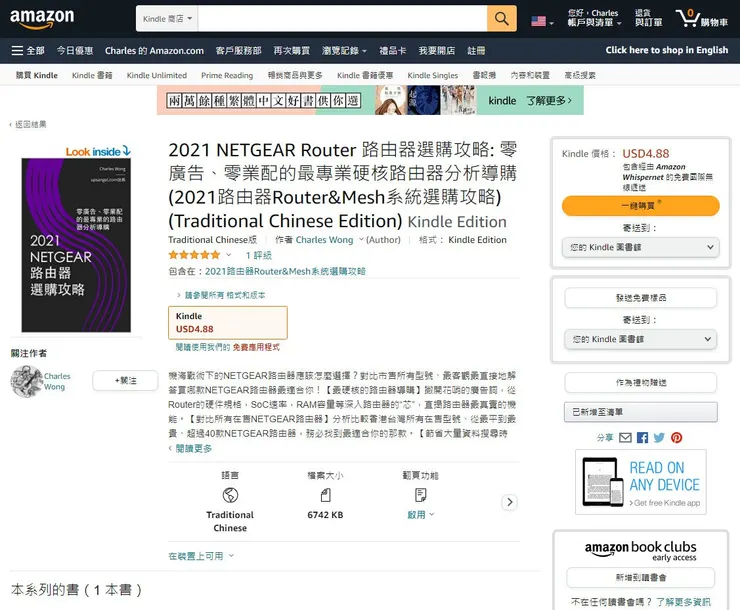
Task: Expand page flip enabled dropdown
Action: point(420,515)
